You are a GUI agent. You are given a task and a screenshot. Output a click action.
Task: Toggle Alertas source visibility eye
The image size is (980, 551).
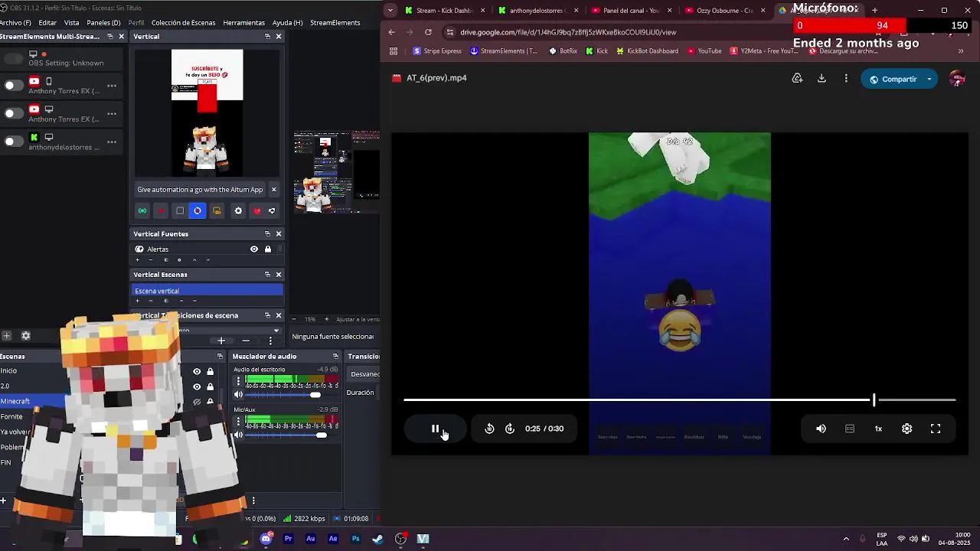click(x=254, y=249)
